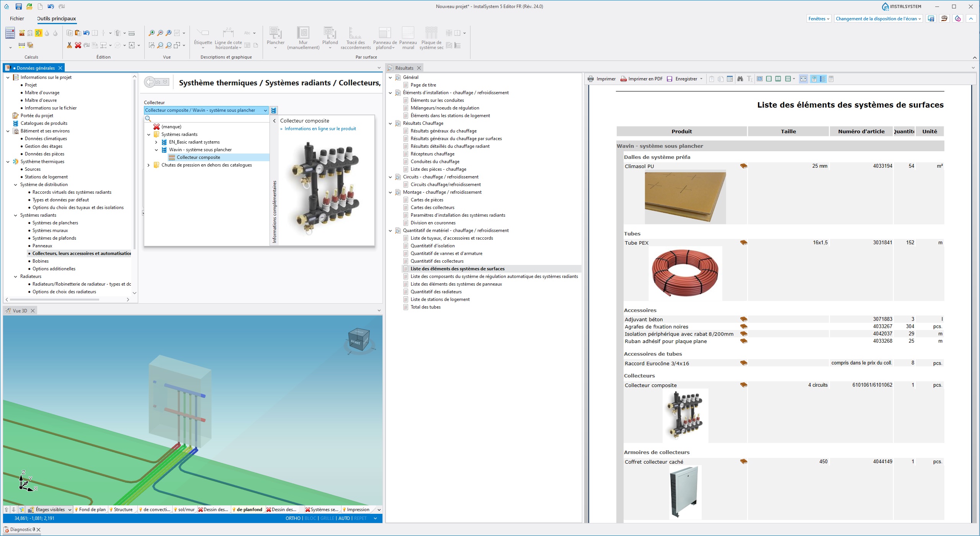Select Systèmes de planchers in tree
980x536 pixels.
[55, 223]
